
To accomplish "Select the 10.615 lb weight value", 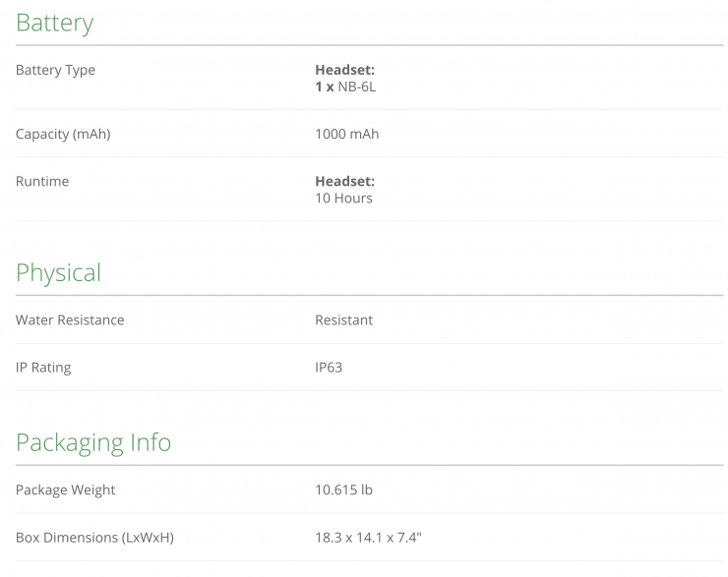I will (x=343, y=490).
